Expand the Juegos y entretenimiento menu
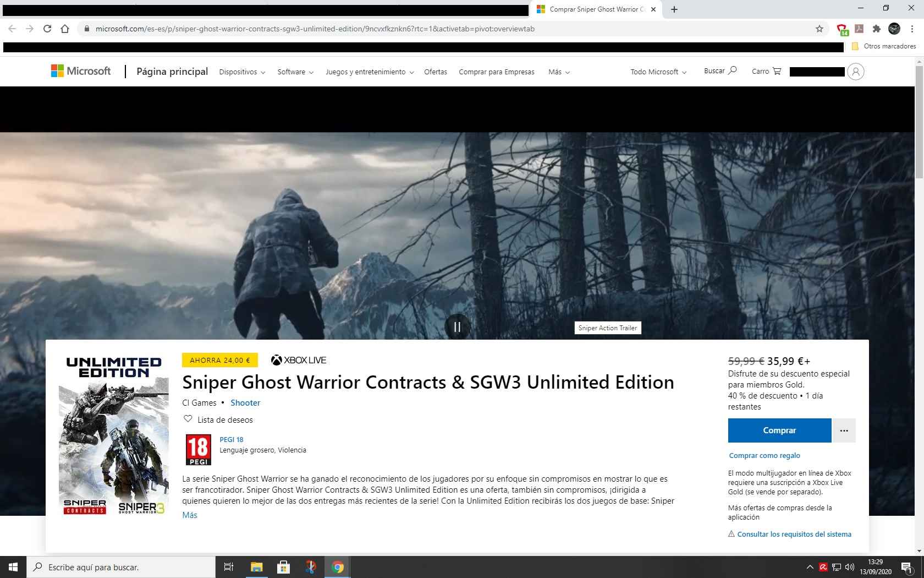This screenshot has width=924, height=578. (370, 72)
